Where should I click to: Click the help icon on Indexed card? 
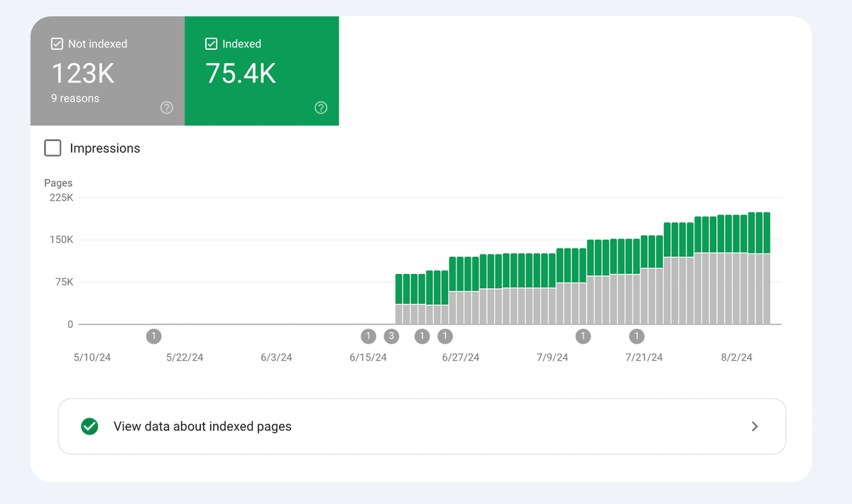click(321, 108)
